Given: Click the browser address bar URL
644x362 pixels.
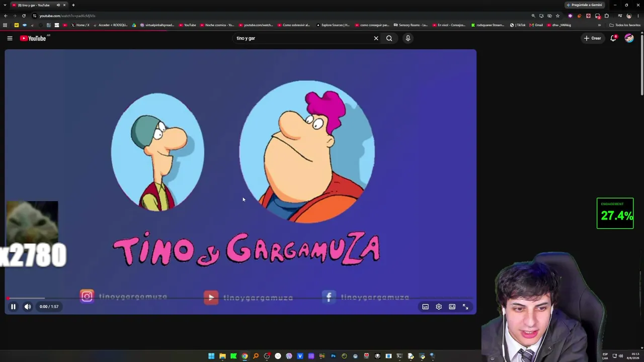Looking at the screenshot, I should pyautogui.click(x=67, y=16).
